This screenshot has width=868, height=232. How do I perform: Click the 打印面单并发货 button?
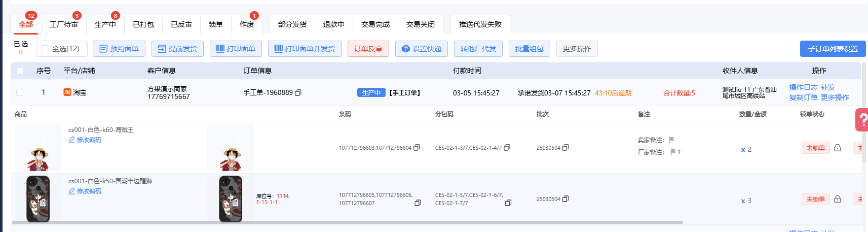305,49
